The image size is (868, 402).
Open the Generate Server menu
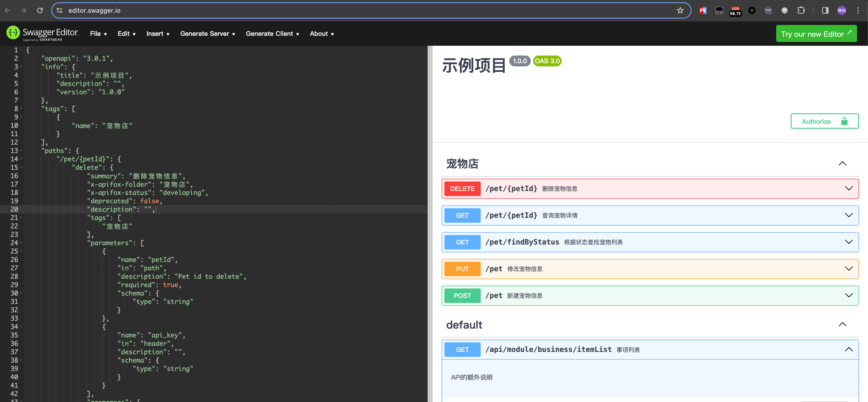[x=207, y=34]
